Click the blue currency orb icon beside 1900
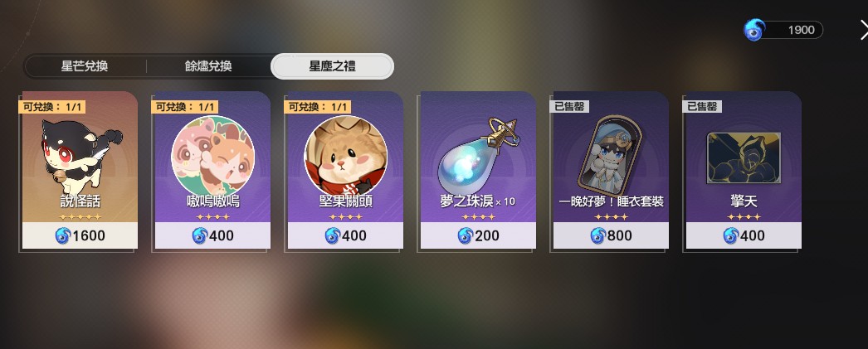The height and width of the screenshot is (349, 868). 754,30
